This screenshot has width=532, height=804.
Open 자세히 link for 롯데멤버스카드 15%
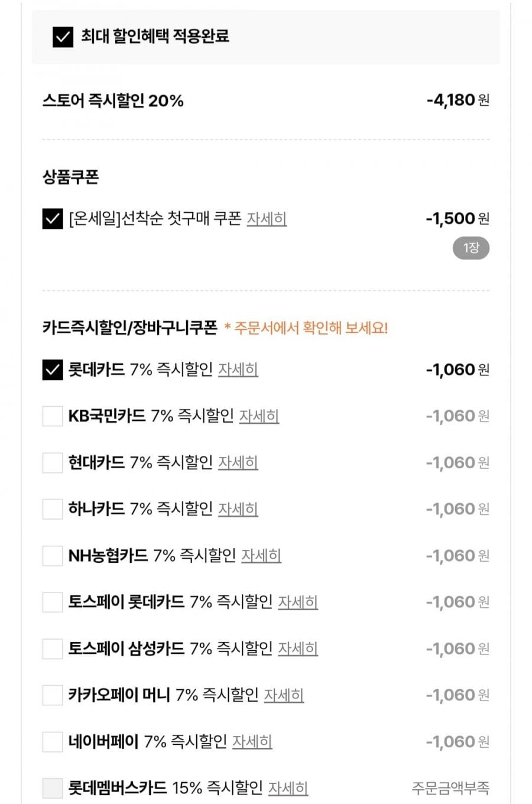pyautogui.click(x=288, y=788)
